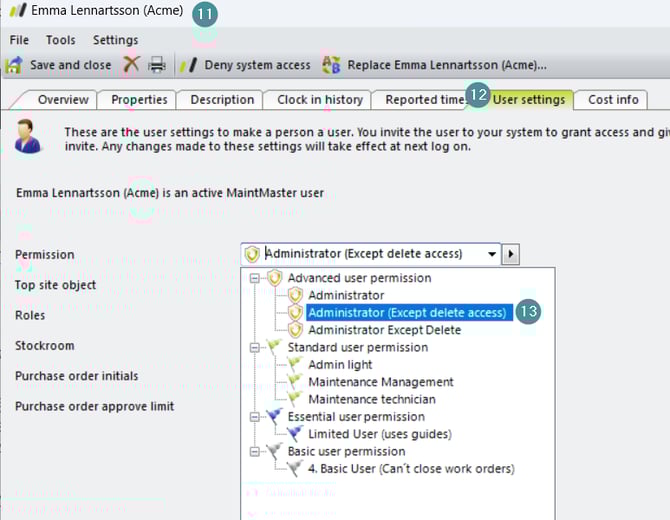
Task: Open the Clock in history tab
Action: click(320, 100)
